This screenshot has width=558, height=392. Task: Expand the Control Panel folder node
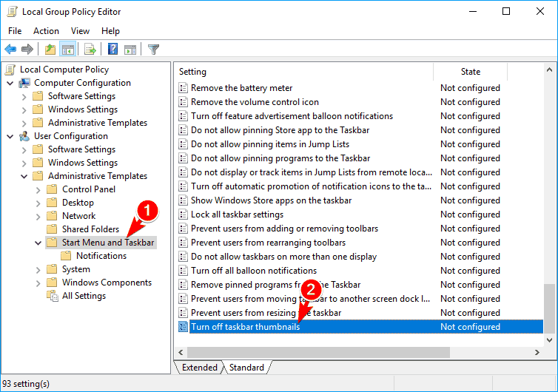(38, 189)
